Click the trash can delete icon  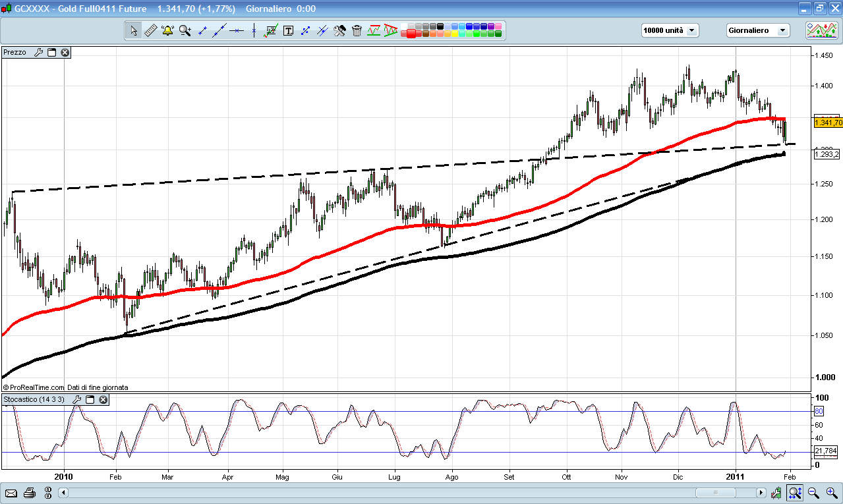(x=357, y=30)
